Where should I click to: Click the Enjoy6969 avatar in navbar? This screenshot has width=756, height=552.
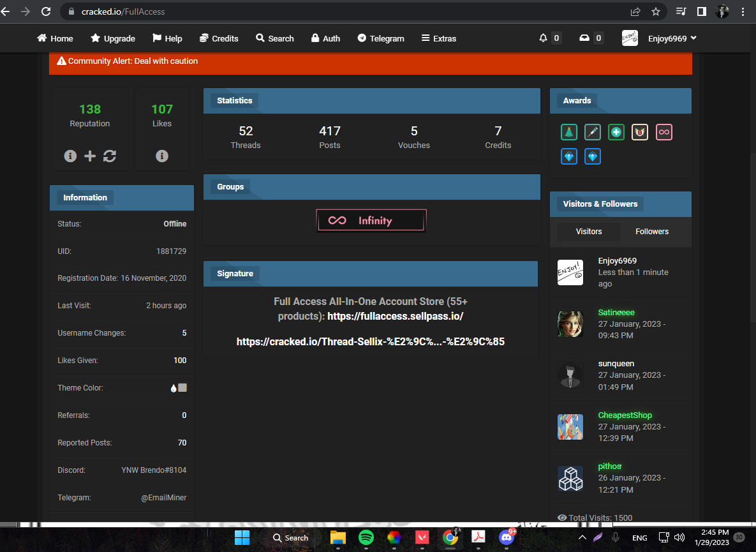pos(630,38)
